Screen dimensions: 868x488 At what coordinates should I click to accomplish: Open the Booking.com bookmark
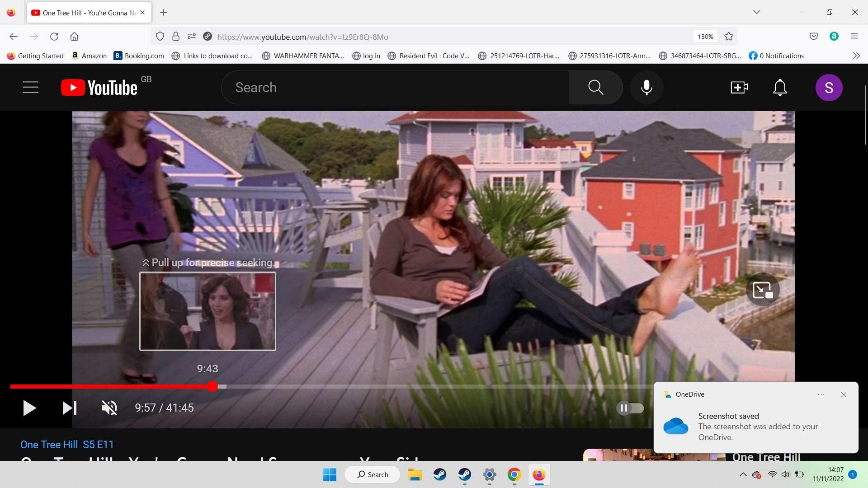(x=139, y=56)
